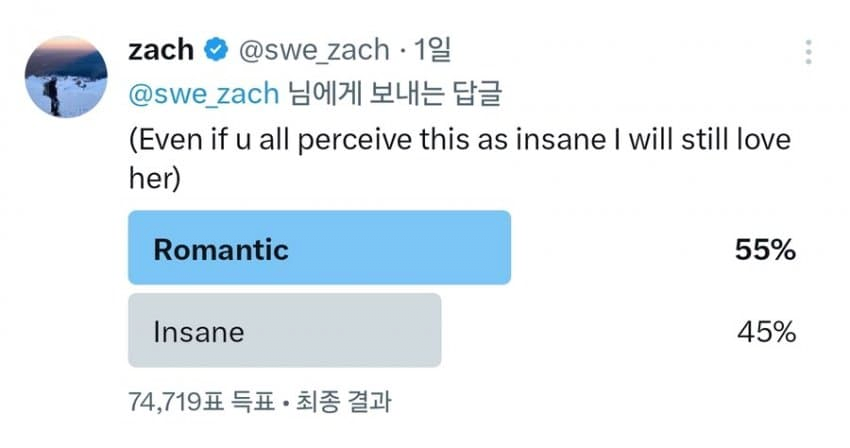Click the "74,719표" vote count
Image resolution: width=850 pixels, height=448 pixels.
coord(172,403)
